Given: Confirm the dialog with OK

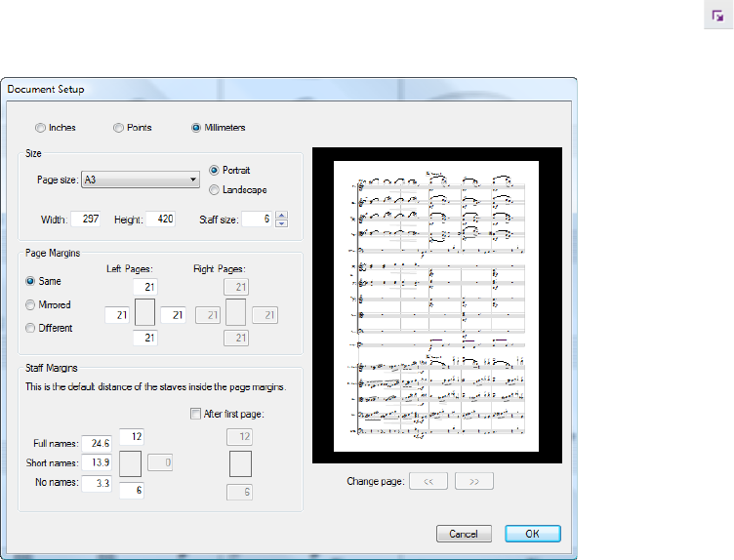Looking at the screenshot, I should (x=533, y=534).
